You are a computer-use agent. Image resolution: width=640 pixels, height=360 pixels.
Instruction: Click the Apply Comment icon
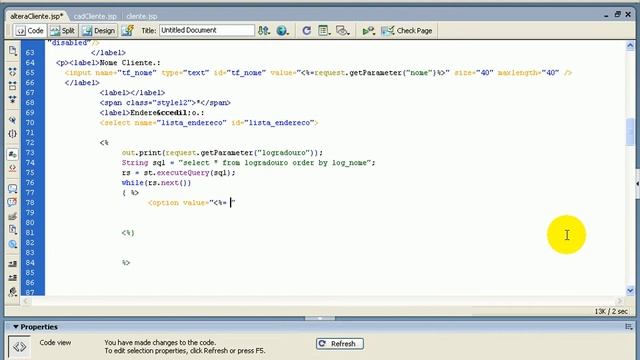point(13,189)
